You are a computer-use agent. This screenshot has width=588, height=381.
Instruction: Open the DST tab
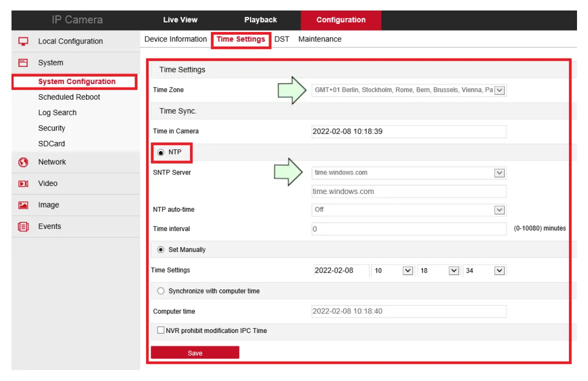[x=282, y=39]
